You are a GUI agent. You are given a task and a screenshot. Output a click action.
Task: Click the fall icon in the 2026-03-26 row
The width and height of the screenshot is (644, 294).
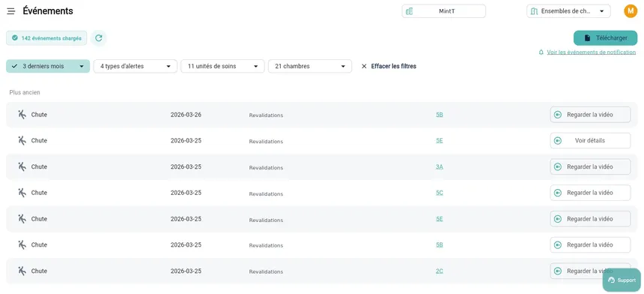coord(22,114)
